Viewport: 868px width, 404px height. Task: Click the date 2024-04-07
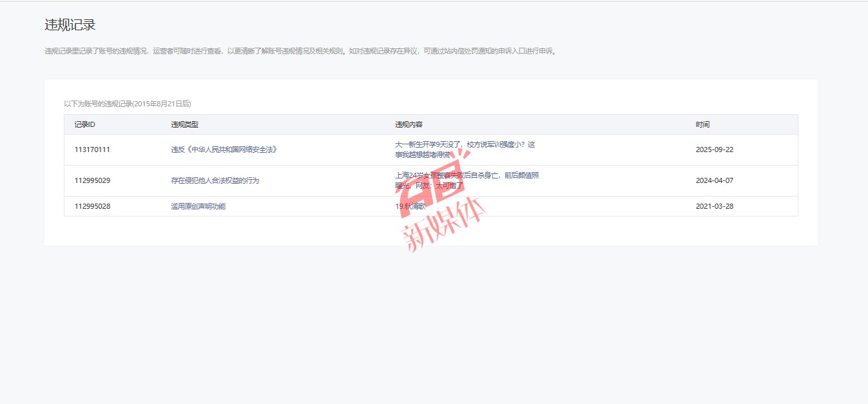(714, 180)
